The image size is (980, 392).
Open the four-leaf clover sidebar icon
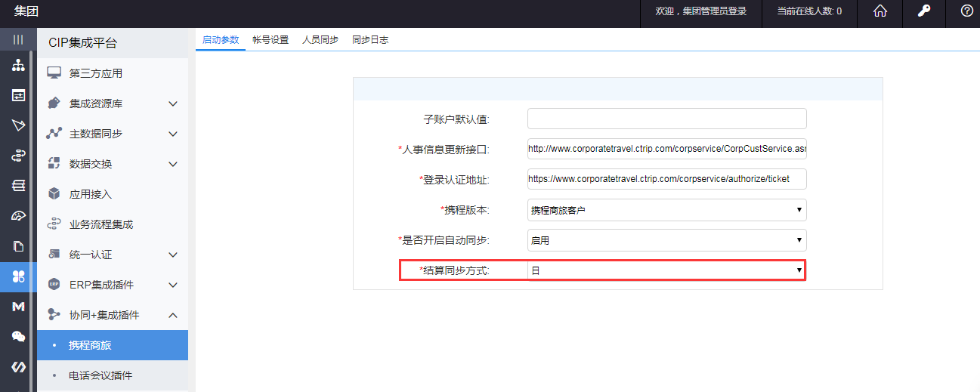18,277
